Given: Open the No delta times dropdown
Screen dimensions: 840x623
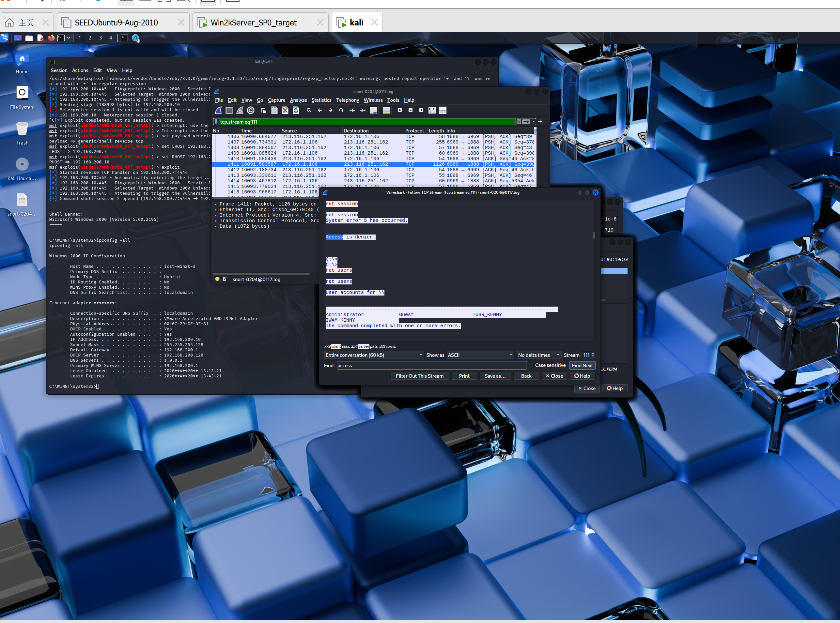Looking at the screenshot, I should (538, 355).
